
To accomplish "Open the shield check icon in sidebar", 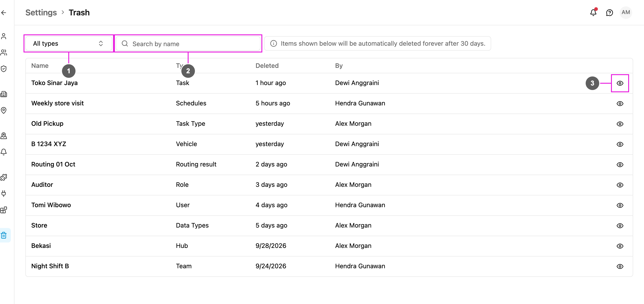I will (4, 69).
